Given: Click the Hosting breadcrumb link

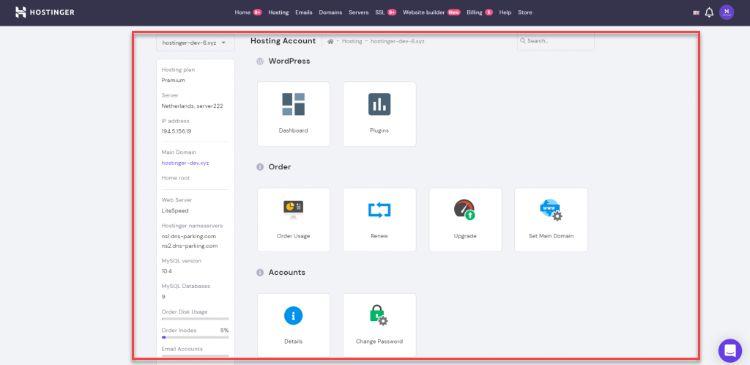Looking at the screenshot, I should tap(352, 42).
